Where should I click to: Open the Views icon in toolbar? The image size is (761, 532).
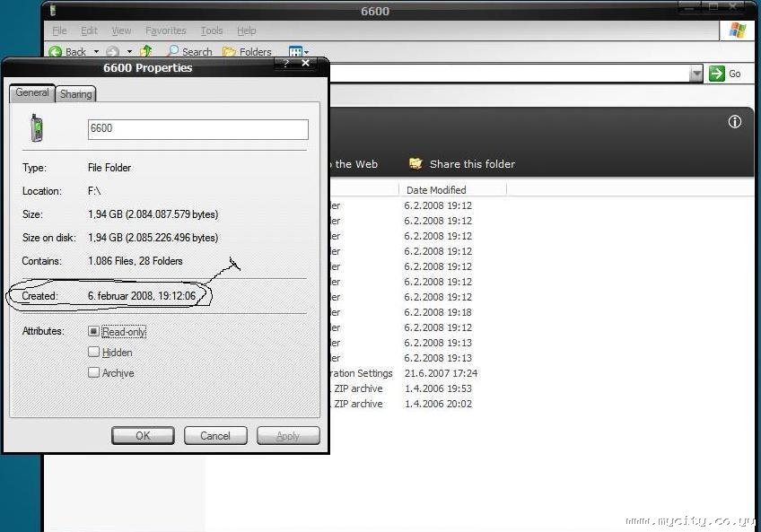[295, 51]
